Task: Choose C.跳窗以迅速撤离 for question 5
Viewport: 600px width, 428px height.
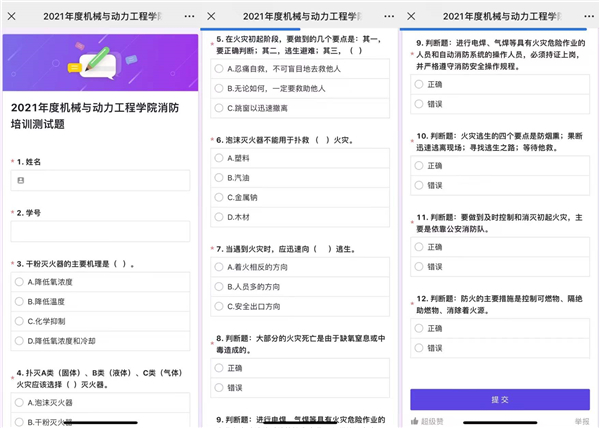Action: pyautogui.click(x=220, y=108)
